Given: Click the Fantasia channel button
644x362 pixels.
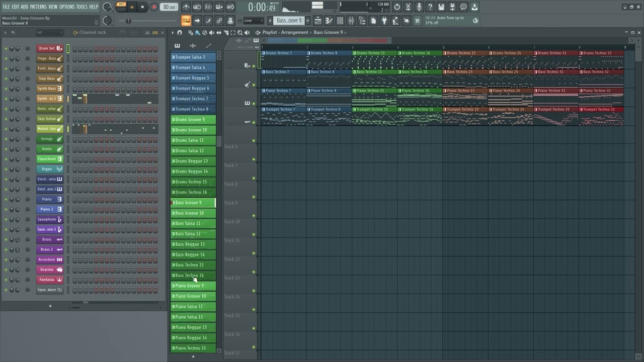Looking at the screenshot, I should pyautogui.click(x=50, y=280).
